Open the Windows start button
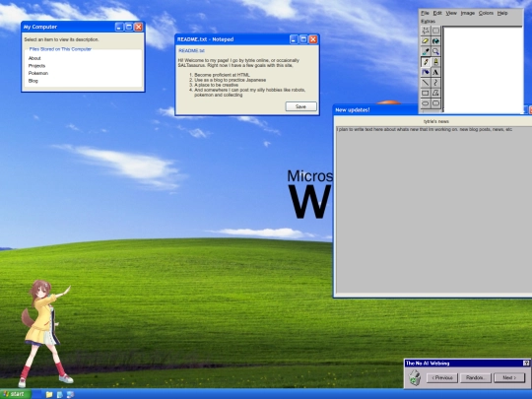Screen dimensions: 532x399 (x=15, y=394)
